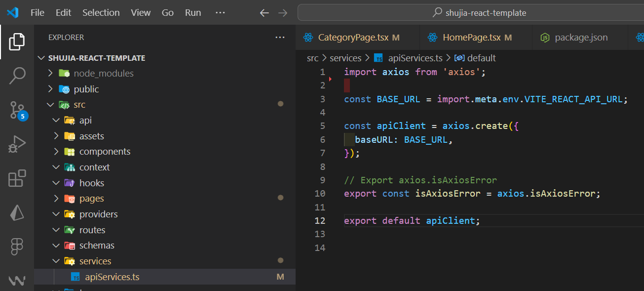Select the 'hooks' folder name in Explorer
Screen dimensions: 644x291
92,183
